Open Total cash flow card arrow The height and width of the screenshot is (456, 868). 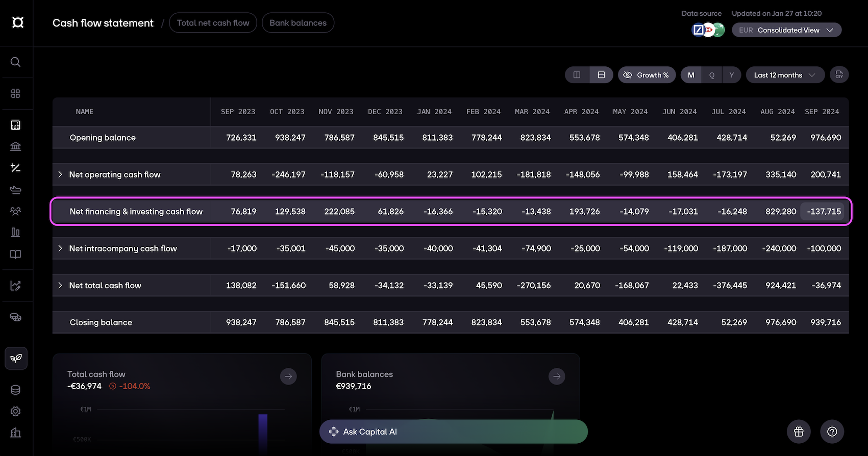coord(288,376)
